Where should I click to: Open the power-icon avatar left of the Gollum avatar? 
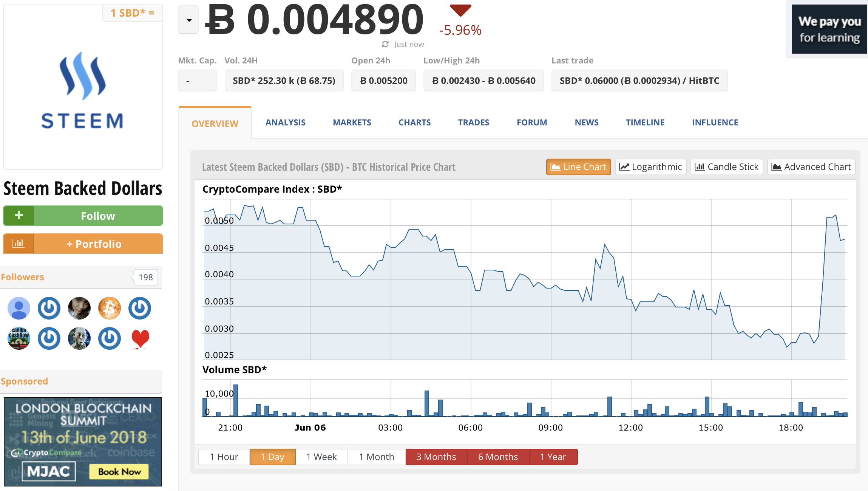coord(49,338)
